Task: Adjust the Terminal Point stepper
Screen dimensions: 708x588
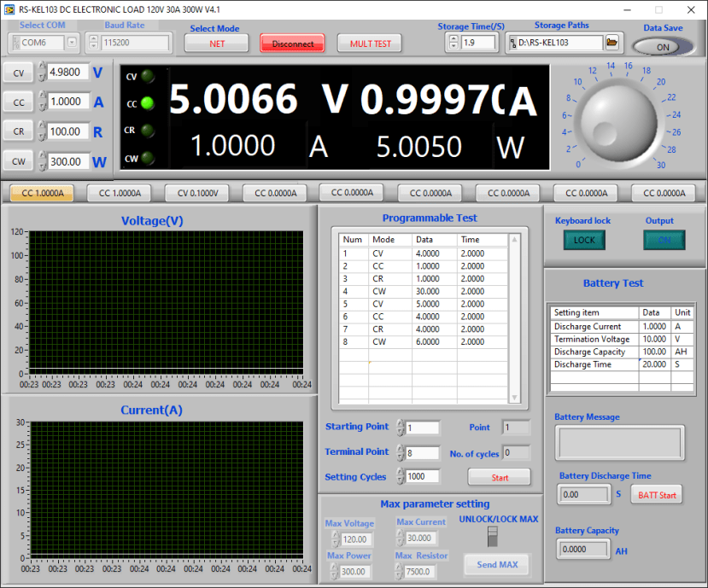Action: 401,452
